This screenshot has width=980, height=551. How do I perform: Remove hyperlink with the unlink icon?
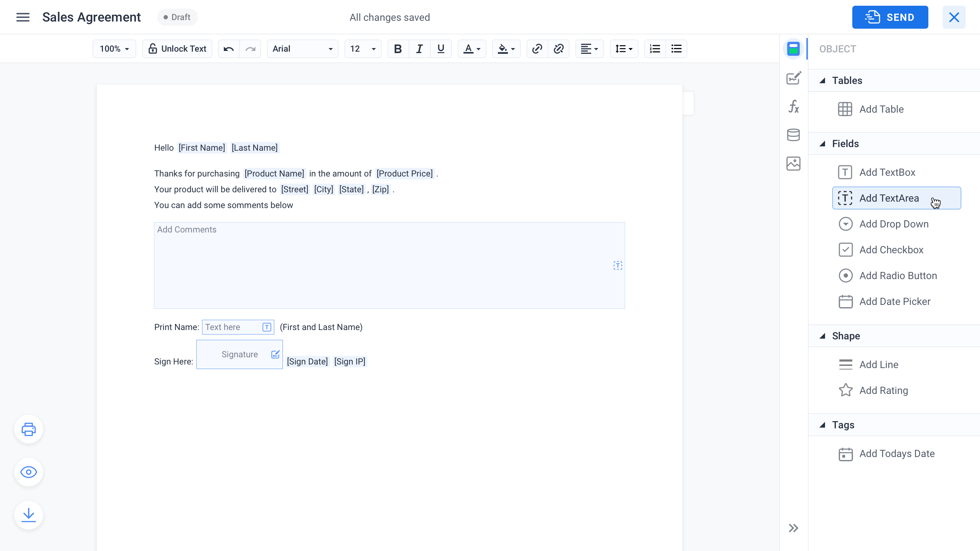click(x=559, y=49)
